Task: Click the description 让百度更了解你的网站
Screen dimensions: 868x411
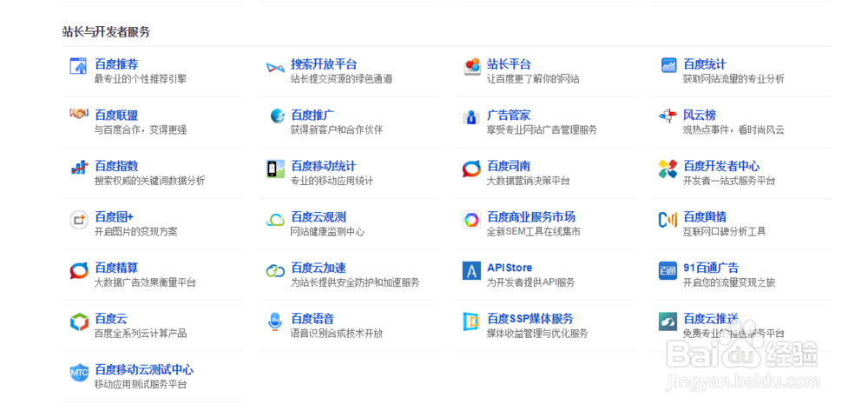Action: point(533,79)
